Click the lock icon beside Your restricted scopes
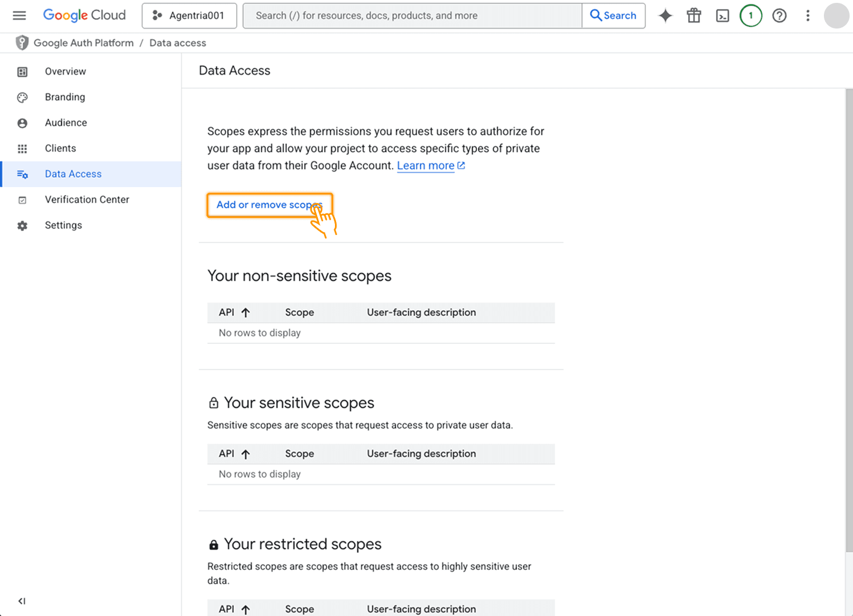 tap(213, 545)
